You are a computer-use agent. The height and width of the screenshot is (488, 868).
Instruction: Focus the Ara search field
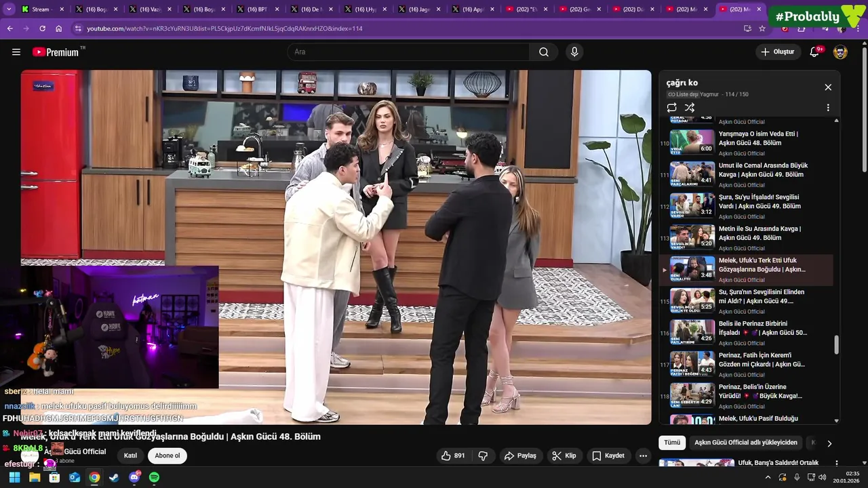pos(408,52)
